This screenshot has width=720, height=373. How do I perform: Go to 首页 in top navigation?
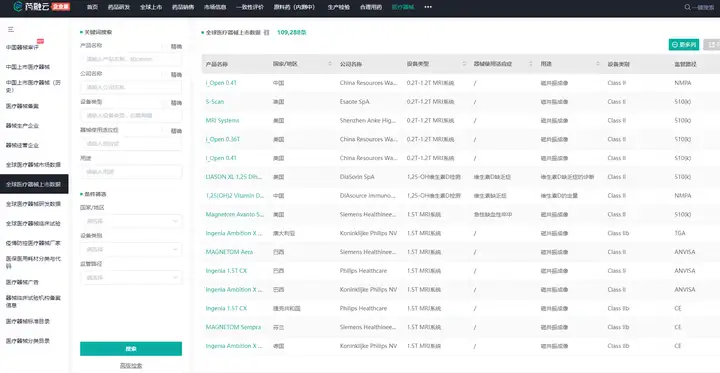pos(92,7)
